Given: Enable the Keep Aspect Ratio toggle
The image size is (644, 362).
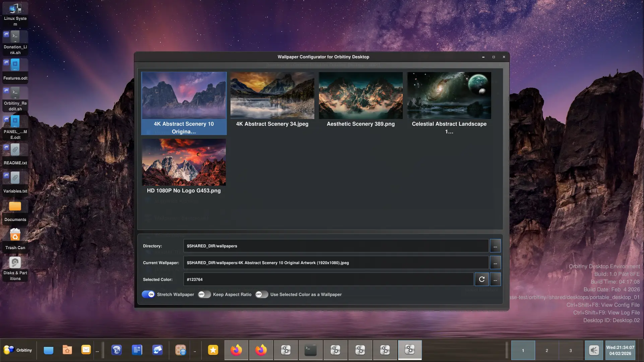Looking at the screenshot, I should pyautogui.click(x=204, y=294).
